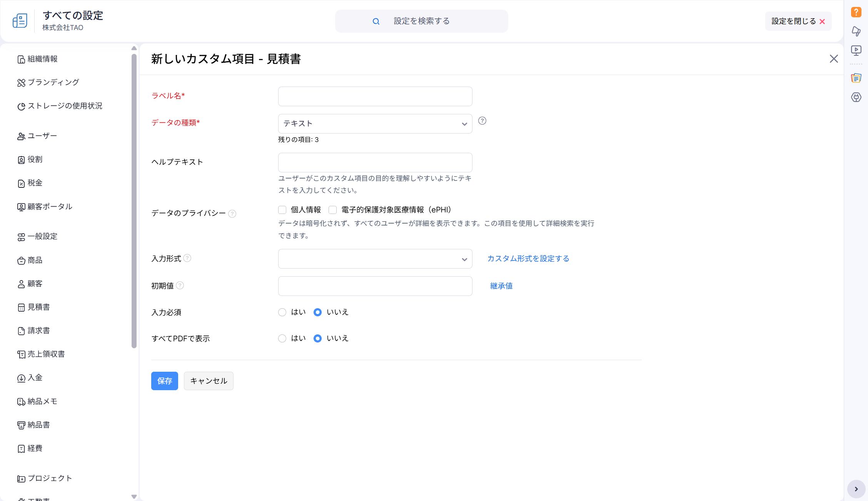Click the video tutorial screen icon
This screenshot has height=501, width=868.
(856, 50)
